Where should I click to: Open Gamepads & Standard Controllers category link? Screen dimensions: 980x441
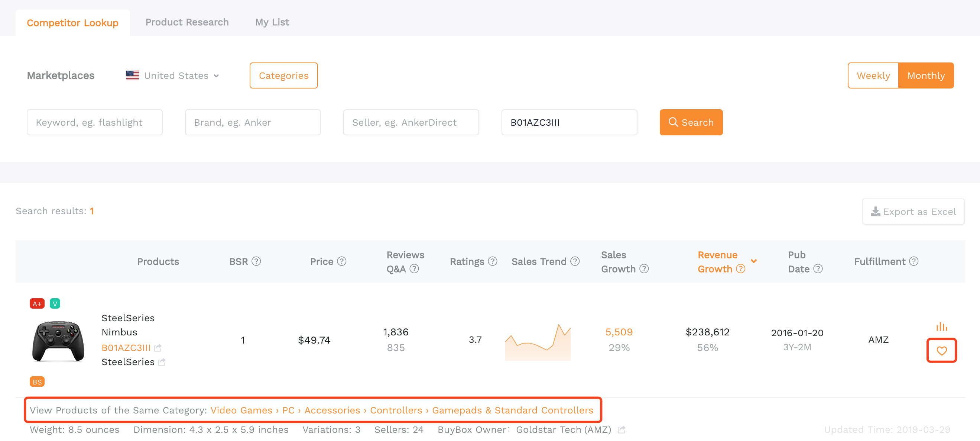[512, 410]
